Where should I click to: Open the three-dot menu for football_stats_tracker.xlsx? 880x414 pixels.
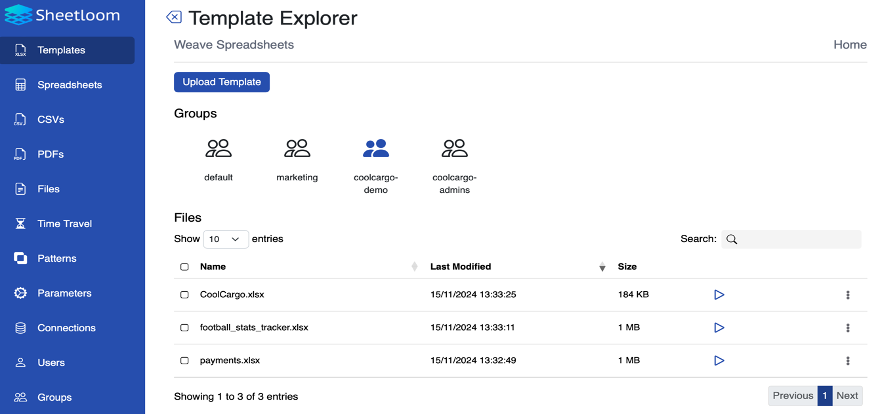click(848, 328)
